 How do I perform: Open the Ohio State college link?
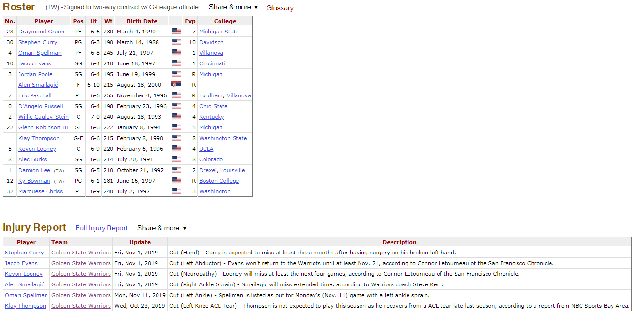[x=213, y=106]
